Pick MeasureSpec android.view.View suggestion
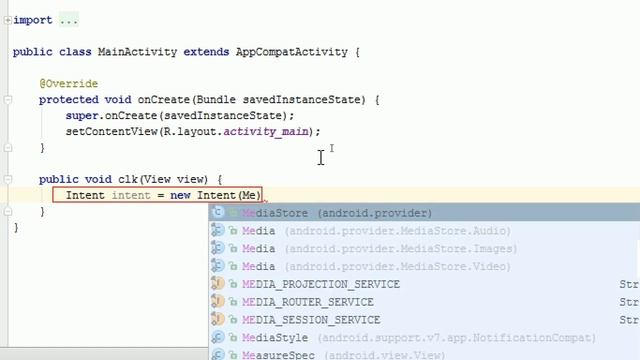This screenshot has height=360, width=640. click(x=424, y=354)
